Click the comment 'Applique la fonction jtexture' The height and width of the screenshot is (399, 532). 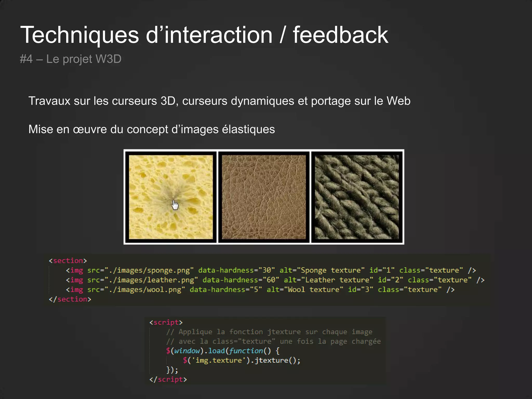coord(269,332)
